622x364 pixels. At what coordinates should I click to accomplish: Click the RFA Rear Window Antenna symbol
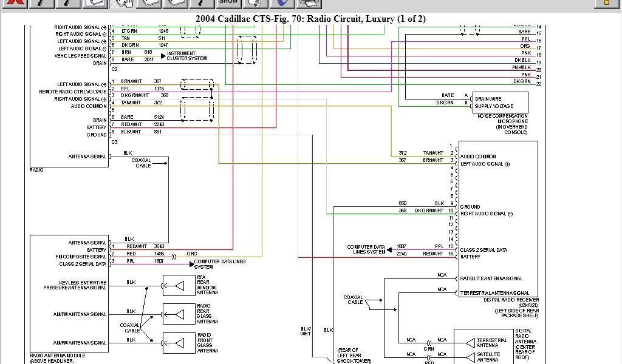coord(177,285)
